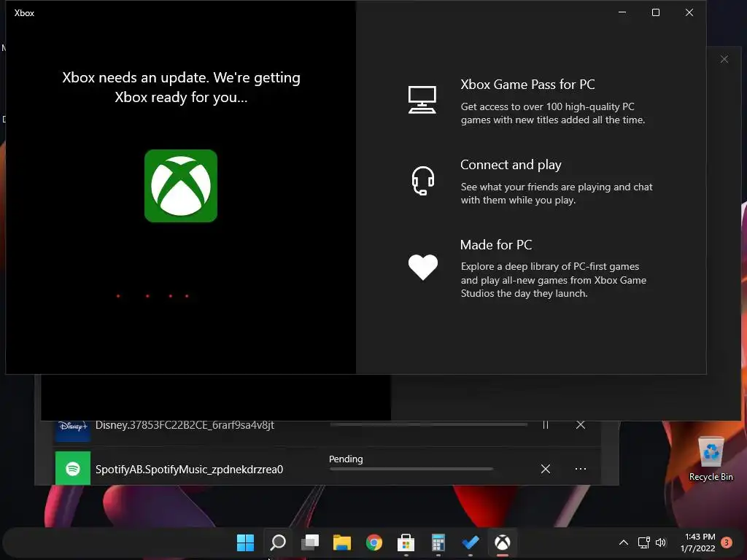Select the Recycle Bin on the desktop

(711, 459)
